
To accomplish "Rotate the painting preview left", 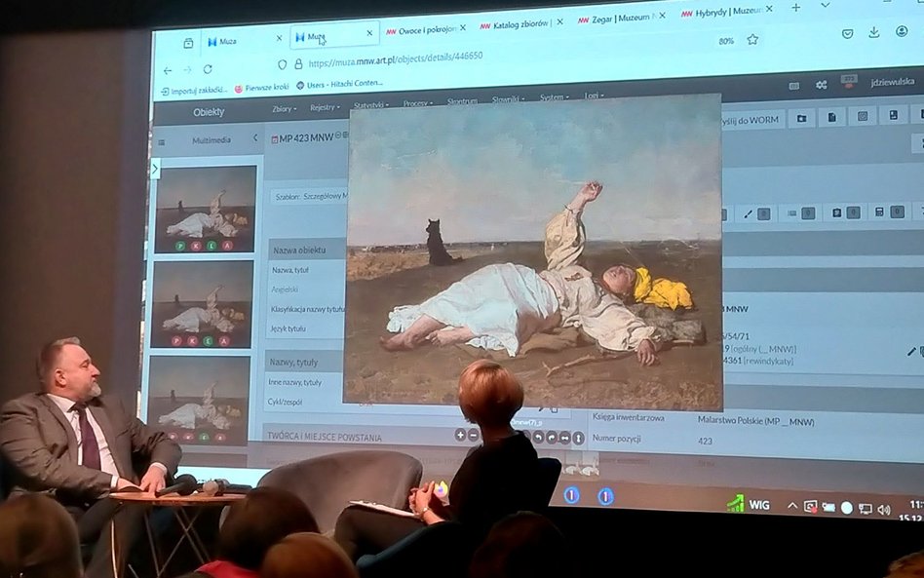I will (538, 438).
